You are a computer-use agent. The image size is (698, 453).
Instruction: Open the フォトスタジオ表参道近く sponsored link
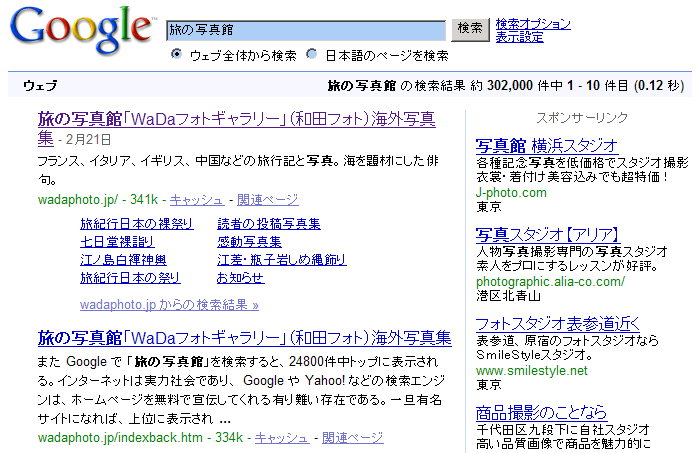557,324
